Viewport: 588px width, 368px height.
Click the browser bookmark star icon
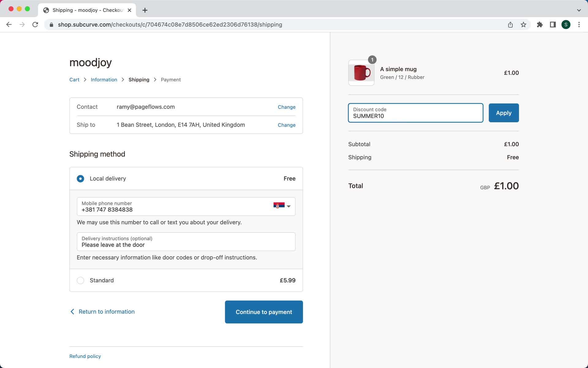524,24
